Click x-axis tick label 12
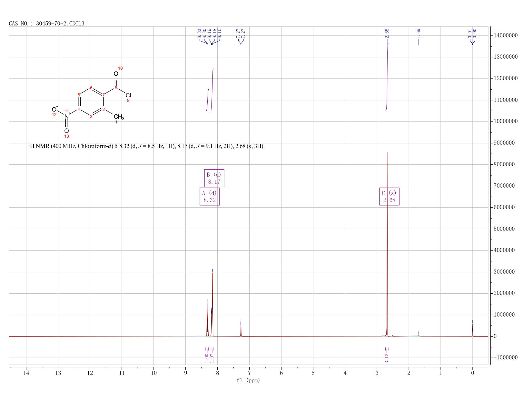This screenshot has width=532, height=411. pos(90,373)
